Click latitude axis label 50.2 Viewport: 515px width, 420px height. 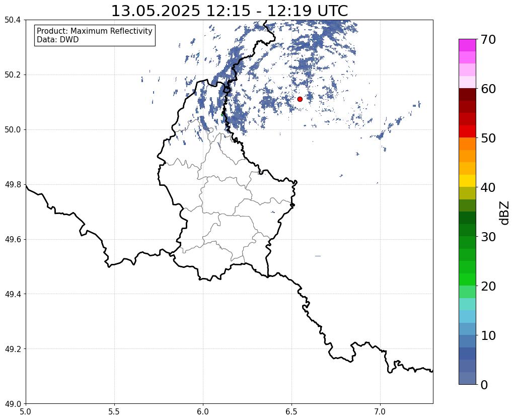click(x=13, y=75)
